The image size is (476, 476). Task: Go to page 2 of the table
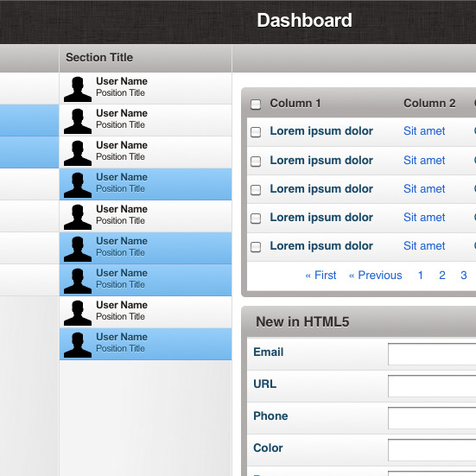442,275
